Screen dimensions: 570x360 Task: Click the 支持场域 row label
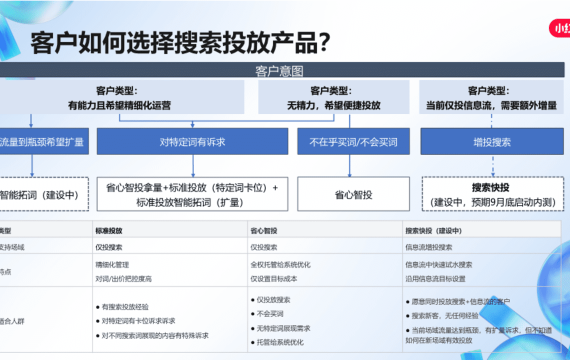coord(12,247)
